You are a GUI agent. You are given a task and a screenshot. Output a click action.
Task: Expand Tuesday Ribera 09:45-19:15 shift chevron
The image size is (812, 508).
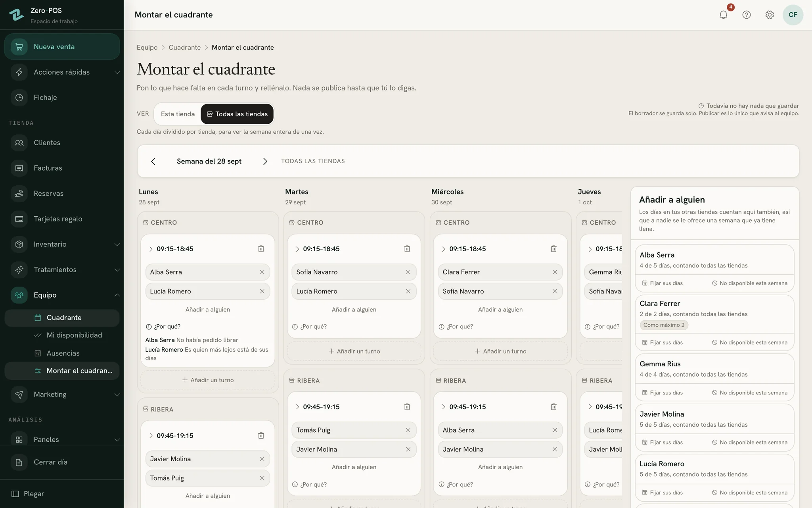[297, 407]
